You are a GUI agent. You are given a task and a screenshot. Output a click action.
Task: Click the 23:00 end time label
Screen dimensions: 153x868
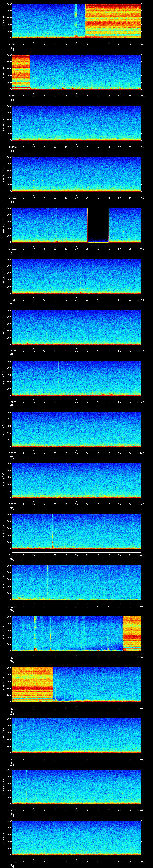141,453
